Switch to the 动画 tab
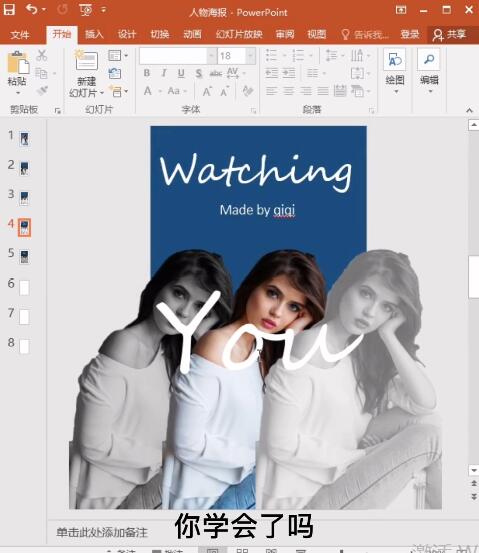Screen dimensions: 479x553 (x=192, y=34)
